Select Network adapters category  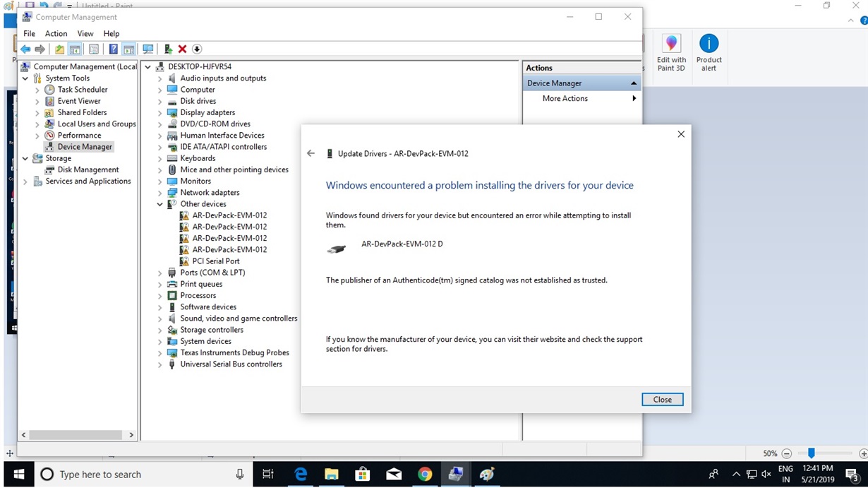pos(210,193)
